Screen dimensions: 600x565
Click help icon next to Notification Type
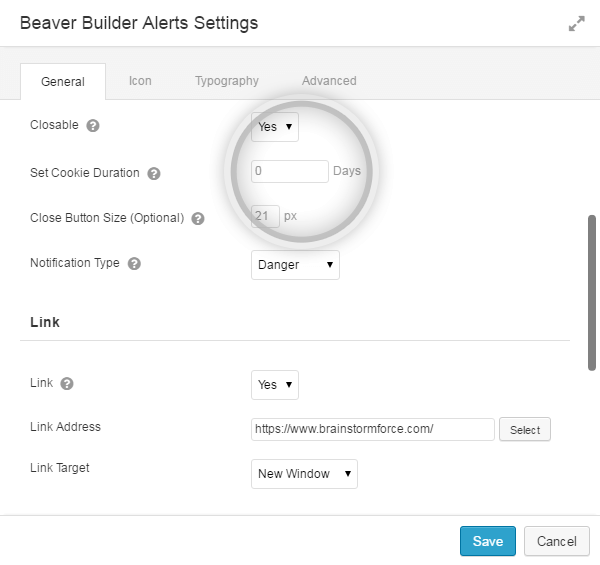134,264
